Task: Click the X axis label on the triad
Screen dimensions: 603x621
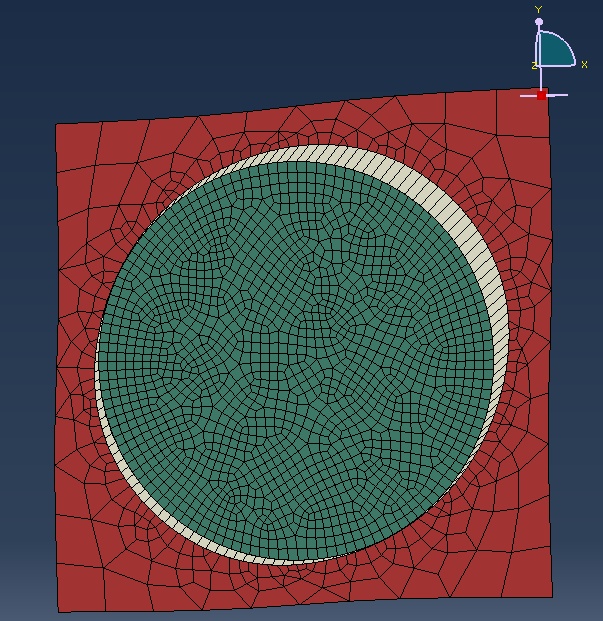Action: pos(584,64)
